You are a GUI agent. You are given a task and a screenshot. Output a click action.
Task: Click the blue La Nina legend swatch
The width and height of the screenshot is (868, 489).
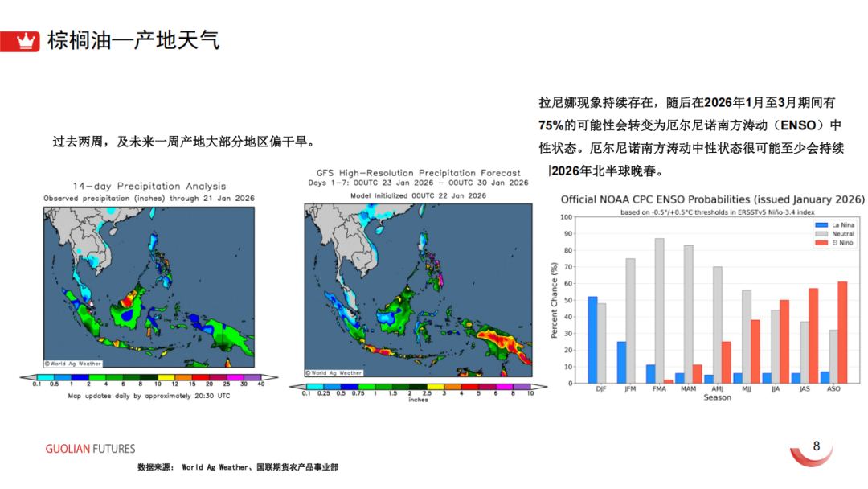[x=821, y=225]
